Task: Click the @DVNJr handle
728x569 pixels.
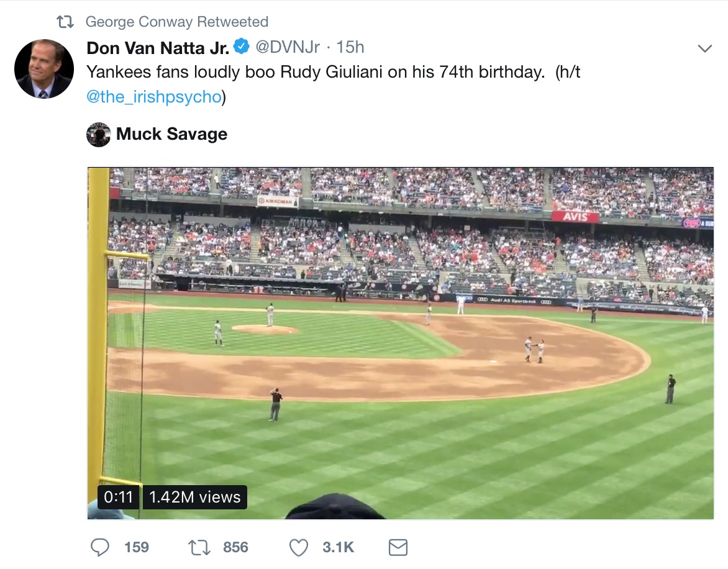Action: [288, 47]
